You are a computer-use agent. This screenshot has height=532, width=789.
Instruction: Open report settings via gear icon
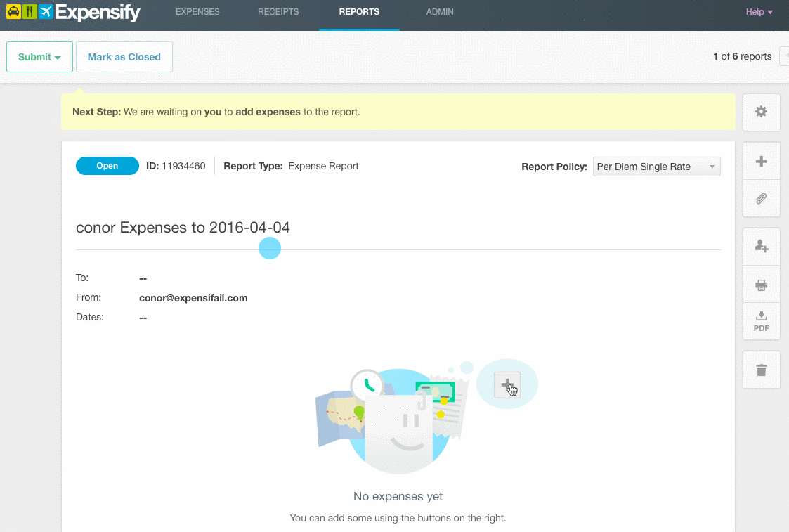(762, 112)
